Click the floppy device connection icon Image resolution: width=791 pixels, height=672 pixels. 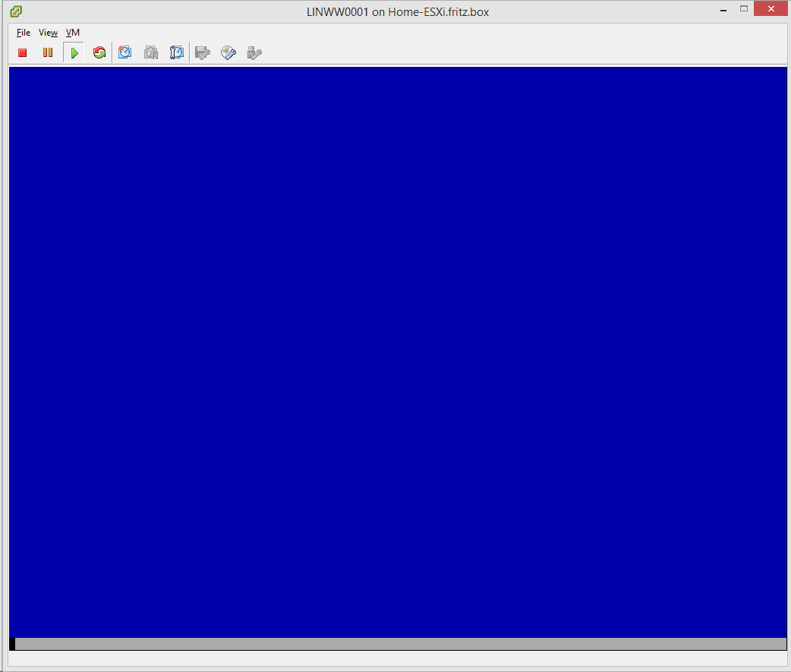(202, 53)
